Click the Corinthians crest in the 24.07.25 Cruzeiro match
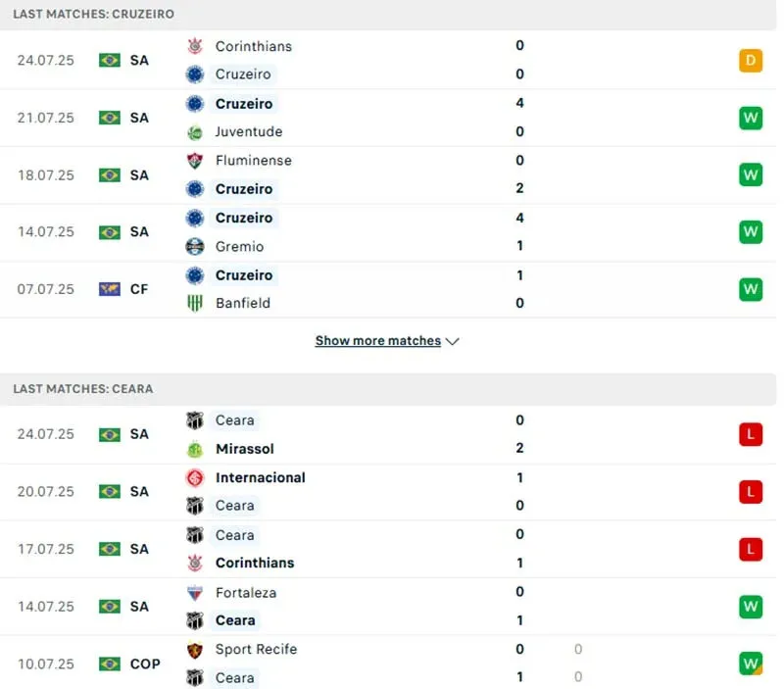Image resolution: width=784 pixels, height=689 pixels. point(195,46)
